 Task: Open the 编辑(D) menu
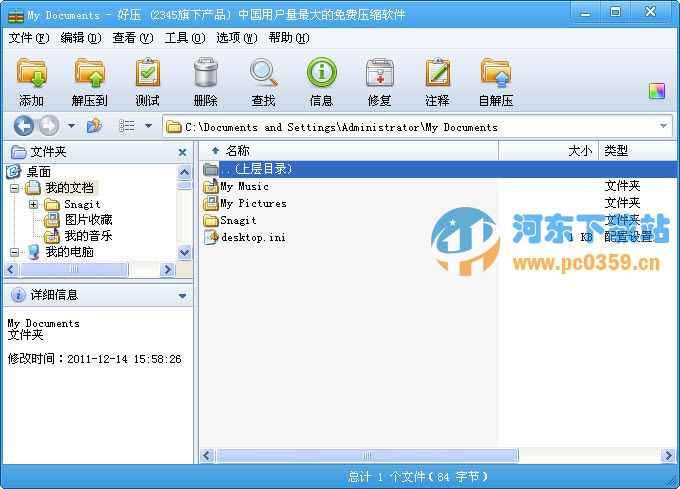point(81,38)
